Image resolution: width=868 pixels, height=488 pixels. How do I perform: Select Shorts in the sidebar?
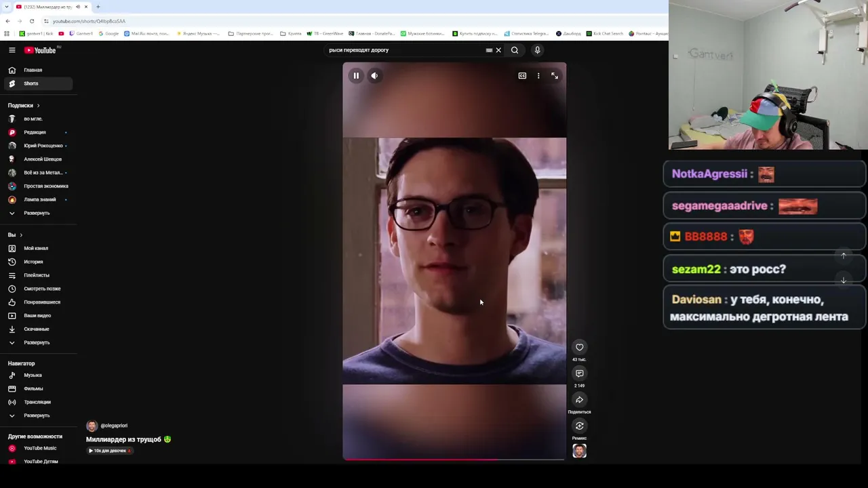coord(39,83)
